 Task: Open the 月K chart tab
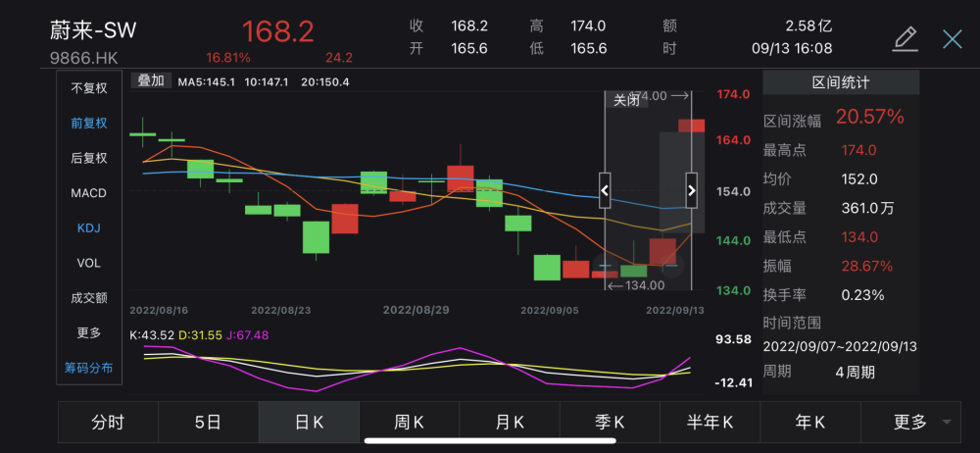click(x=510, y=423)
